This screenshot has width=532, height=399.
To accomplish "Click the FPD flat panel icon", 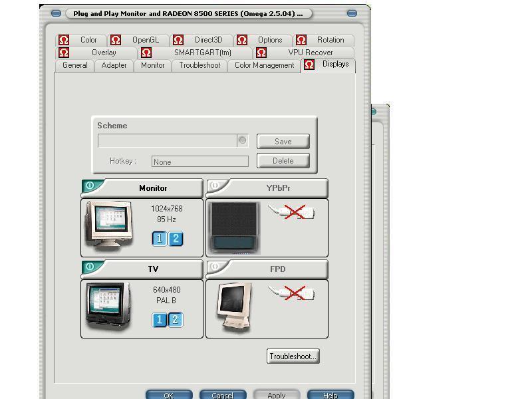I will [x=234, y=307].
